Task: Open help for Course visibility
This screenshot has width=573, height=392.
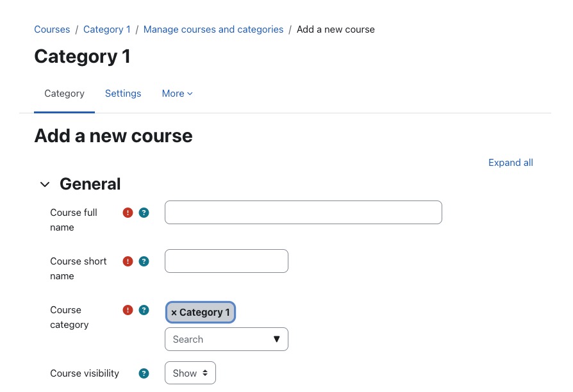Action: coord(144,373)
